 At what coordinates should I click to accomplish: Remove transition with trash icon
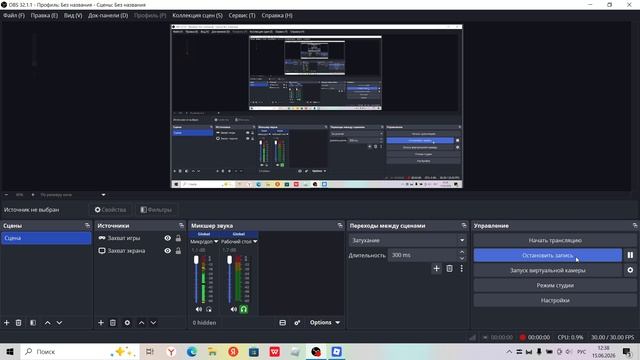tap(449, 268)
